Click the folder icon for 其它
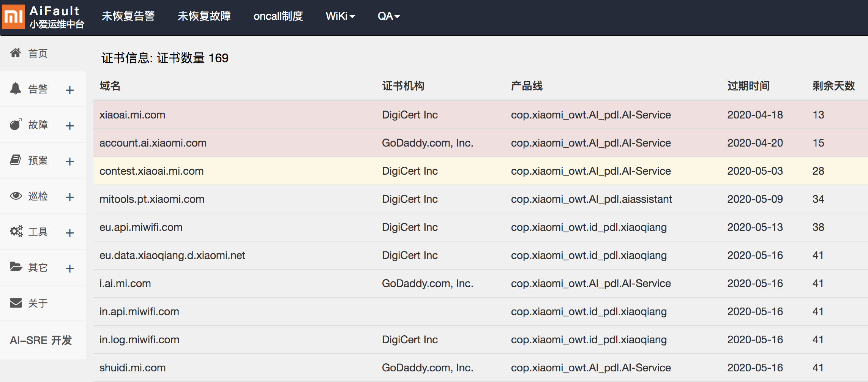 pos(16,267)
